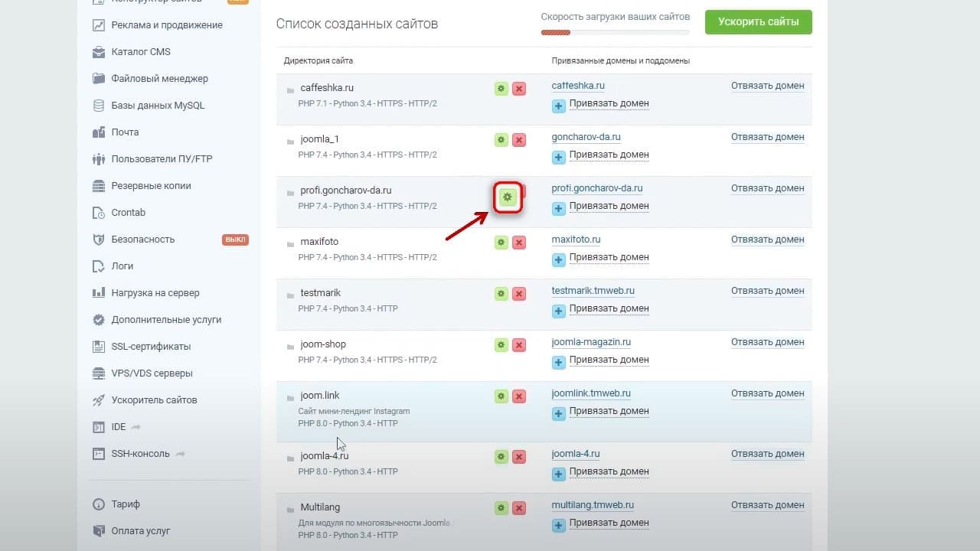Delete the joom.link site with red X
This screenshot has width=980, height=551.
click(519, 396)
